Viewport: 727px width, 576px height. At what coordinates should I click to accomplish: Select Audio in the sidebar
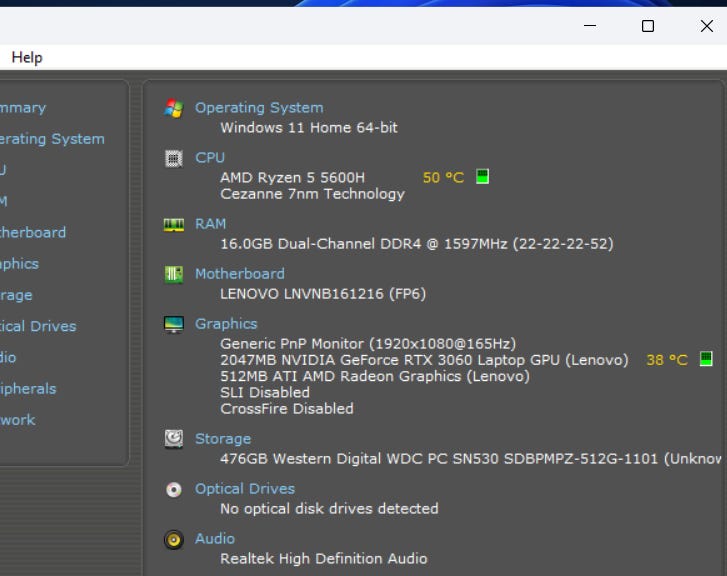coord(8,358)
